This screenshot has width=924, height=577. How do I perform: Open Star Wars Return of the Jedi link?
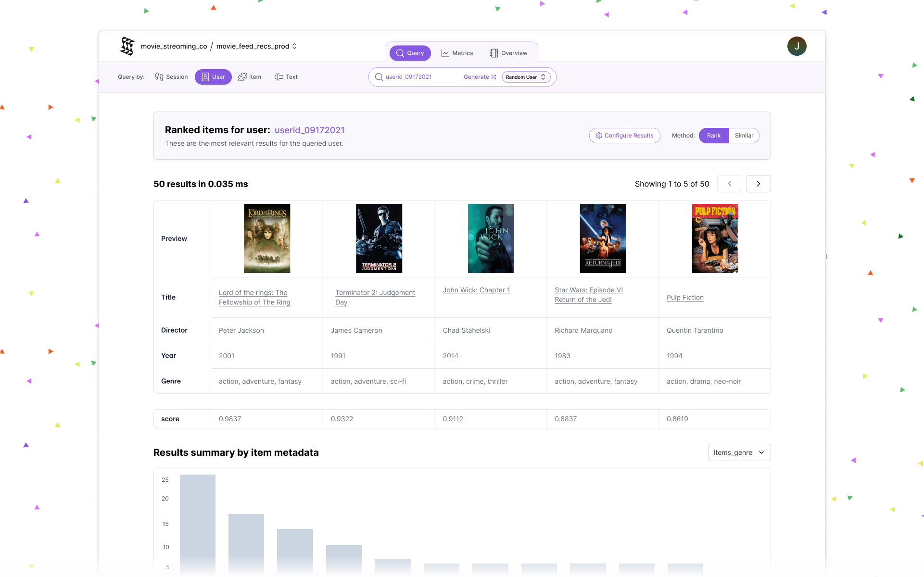[x=589, y=295]
